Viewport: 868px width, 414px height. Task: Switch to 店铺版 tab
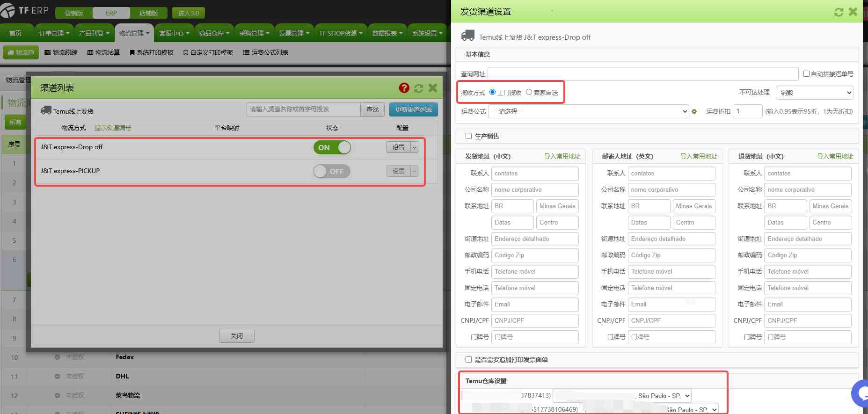148,13
